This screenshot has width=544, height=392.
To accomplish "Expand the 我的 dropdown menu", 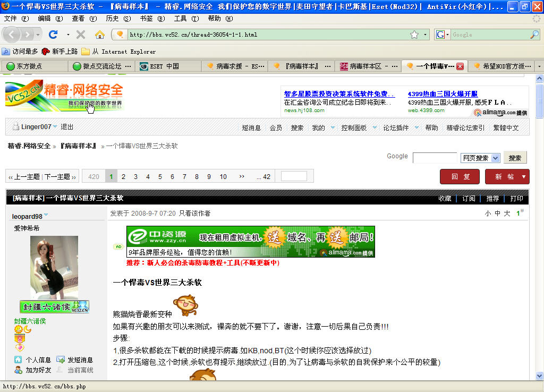I will [x=333, y=127].
